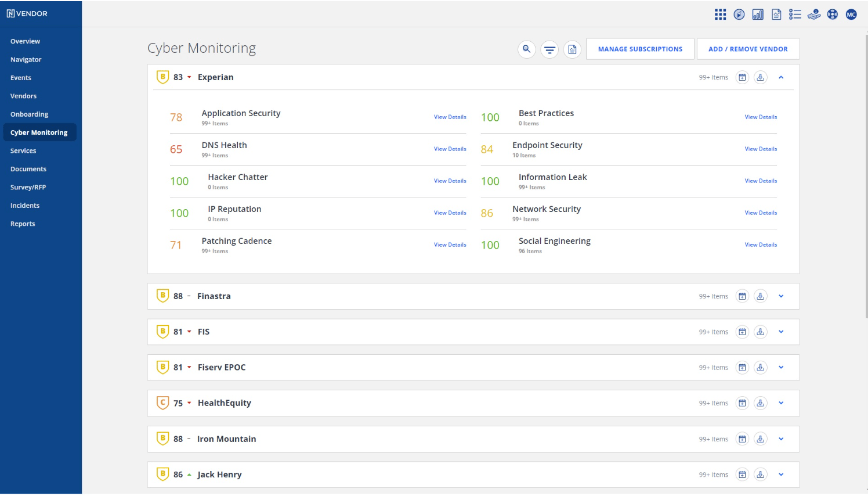Go to Navigator in the sidebar
868x496 pixels.
pyautogui.click(x=26, y=59)
